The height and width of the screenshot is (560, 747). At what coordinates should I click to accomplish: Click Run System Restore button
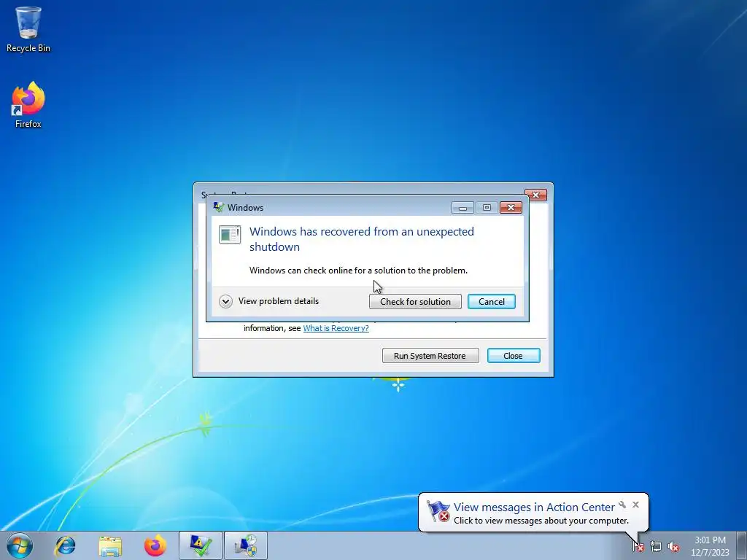[430, 356]
